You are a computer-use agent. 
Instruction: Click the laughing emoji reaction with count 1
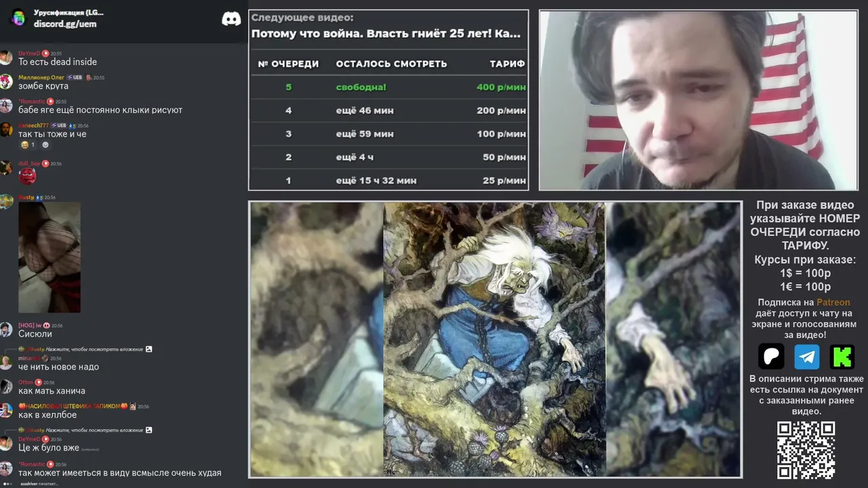pyautogui.click(x=28, y=145)
